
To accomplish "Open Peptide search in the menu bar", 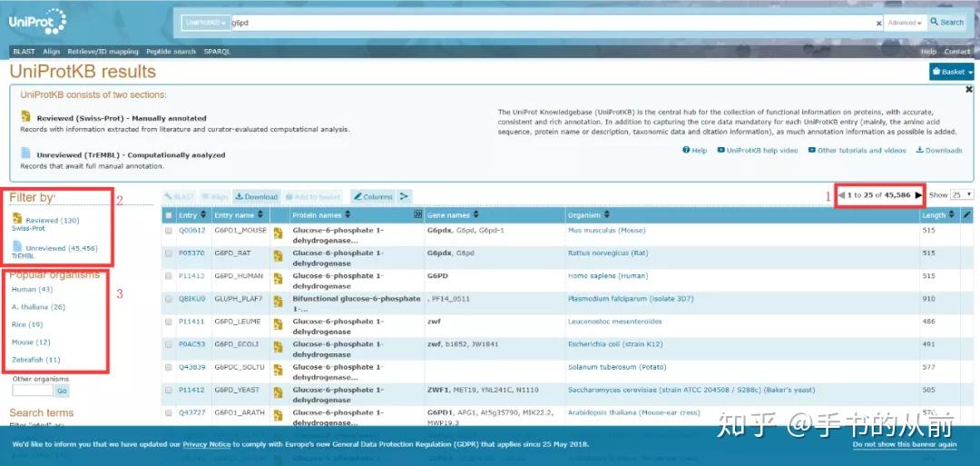I will tap(171, 52).
